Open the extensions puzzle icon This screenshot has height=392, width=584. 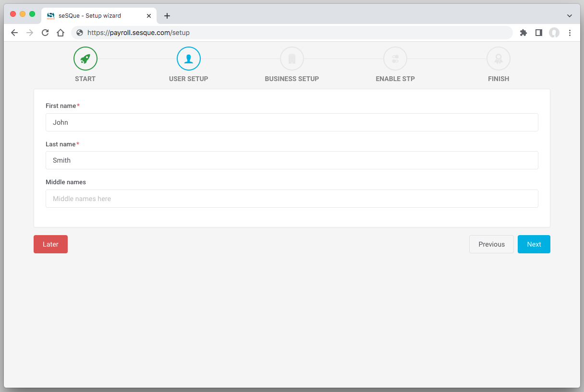coord(523,33)
